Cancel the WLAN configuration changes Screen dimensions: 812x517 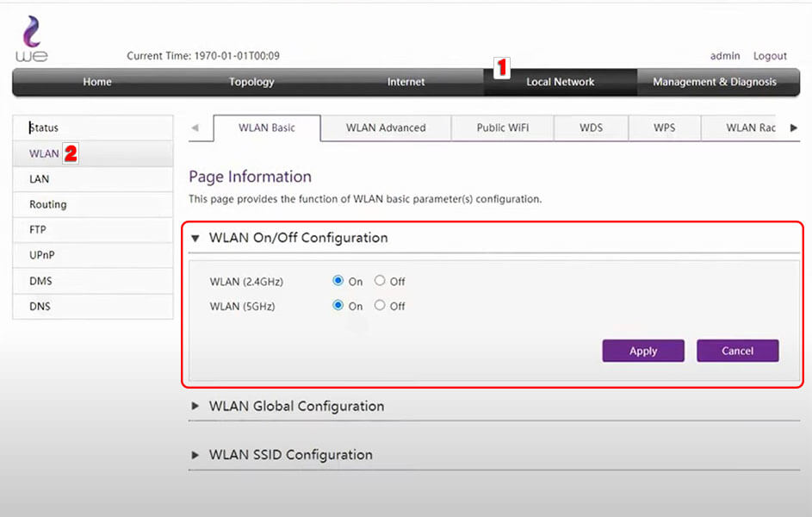737,351
